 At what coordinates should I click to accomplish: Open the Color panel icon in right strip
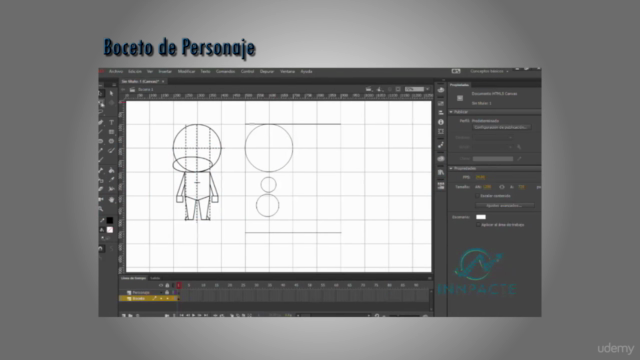[441, 90]
